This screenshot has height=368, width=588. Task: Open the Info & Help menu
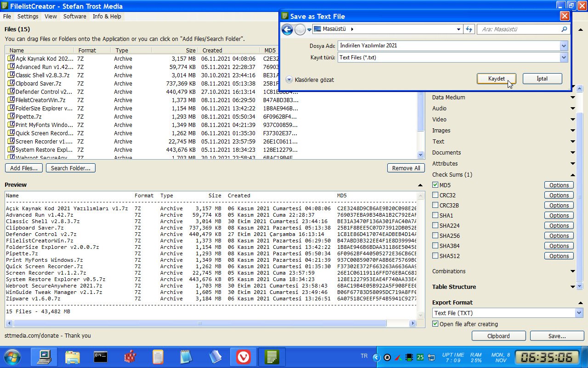click(x=107, y=16)
